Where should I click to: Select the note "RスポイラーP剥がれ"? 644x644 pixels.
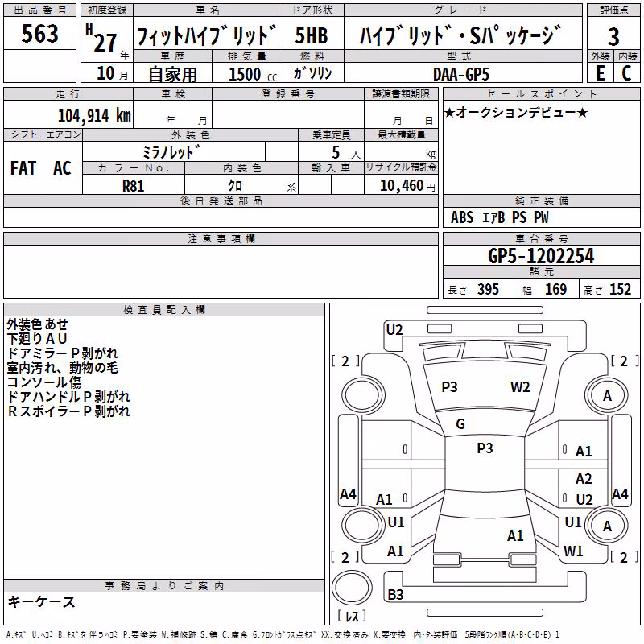click(x=68, y=411)
